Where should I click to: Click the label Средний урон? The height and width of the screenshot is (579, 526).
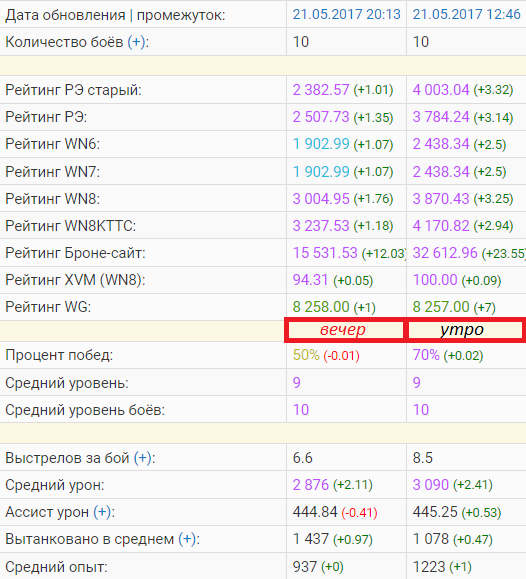coord(55,485)
